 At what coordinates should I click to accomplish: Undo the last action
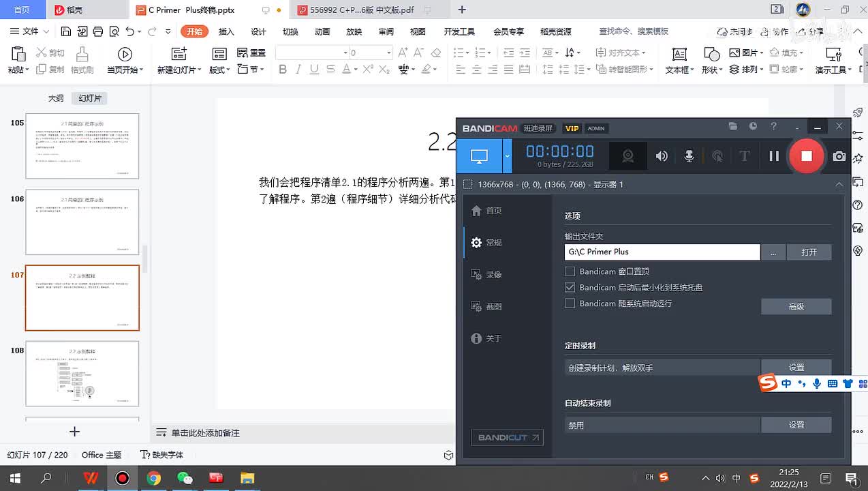(x=129, y=31)
